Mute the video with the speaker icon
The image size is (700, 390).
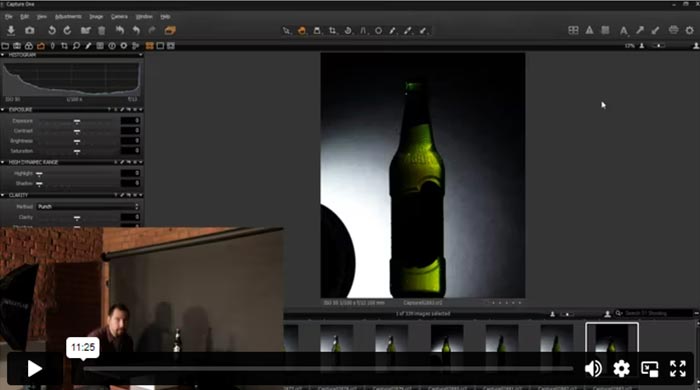coord(593,369)
